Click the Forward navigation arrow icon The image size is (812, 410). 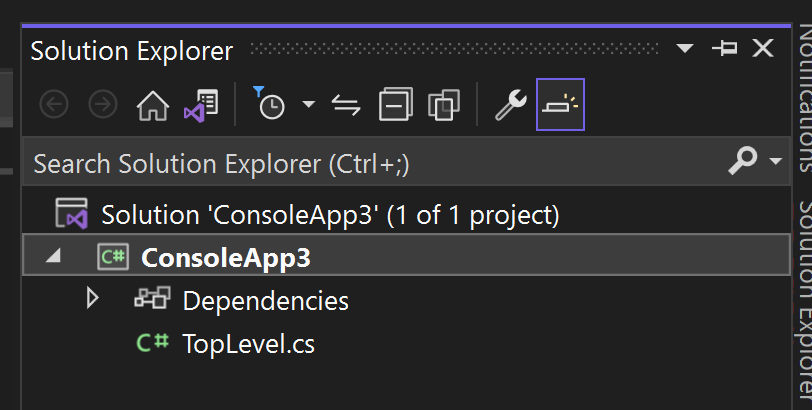pos(103,105)
